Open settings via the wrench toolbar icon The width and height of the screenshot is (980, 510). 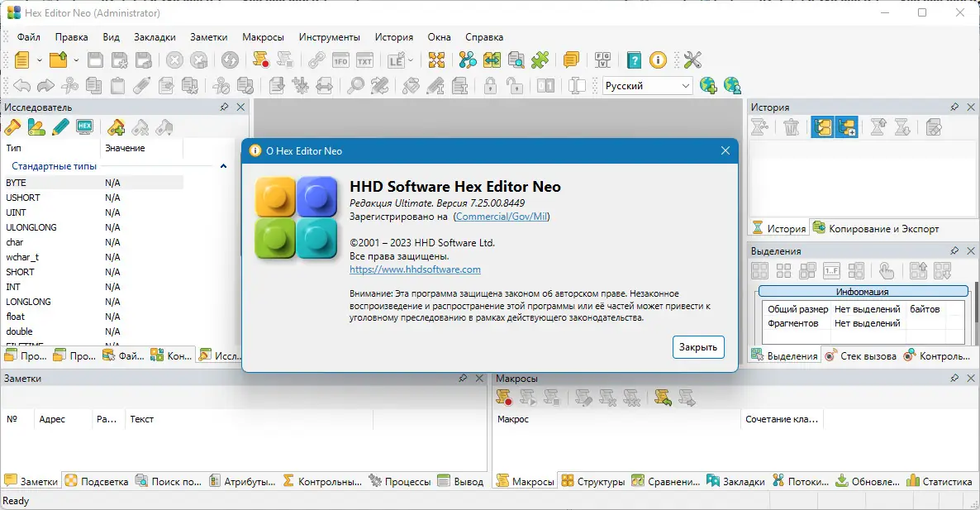click(692, 59)
